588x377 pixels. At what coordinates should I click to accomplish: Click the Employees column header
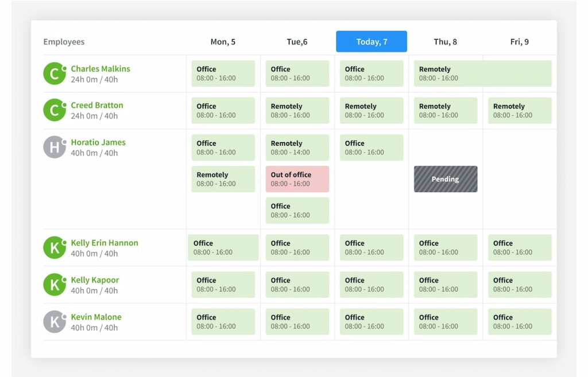64,42
